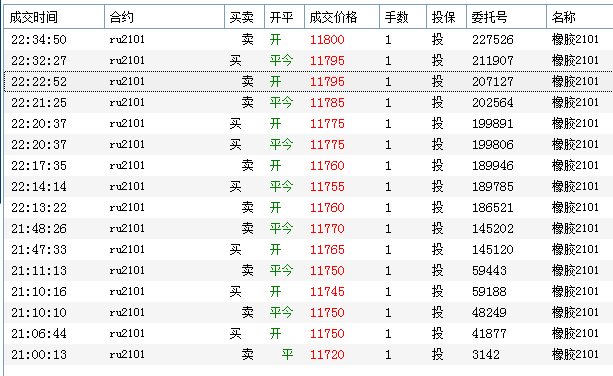
Task: Select the trade time 22:13:22
Action: click(x=39, y=208)
